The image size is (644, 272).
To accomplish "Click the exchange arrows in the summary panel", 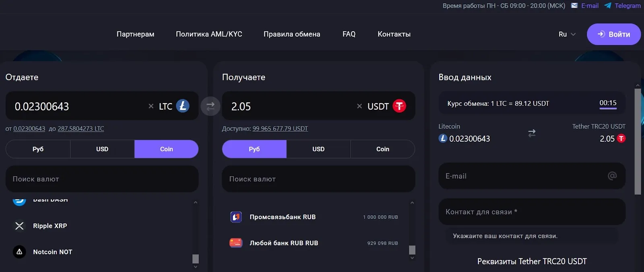I will coord(532,133).
